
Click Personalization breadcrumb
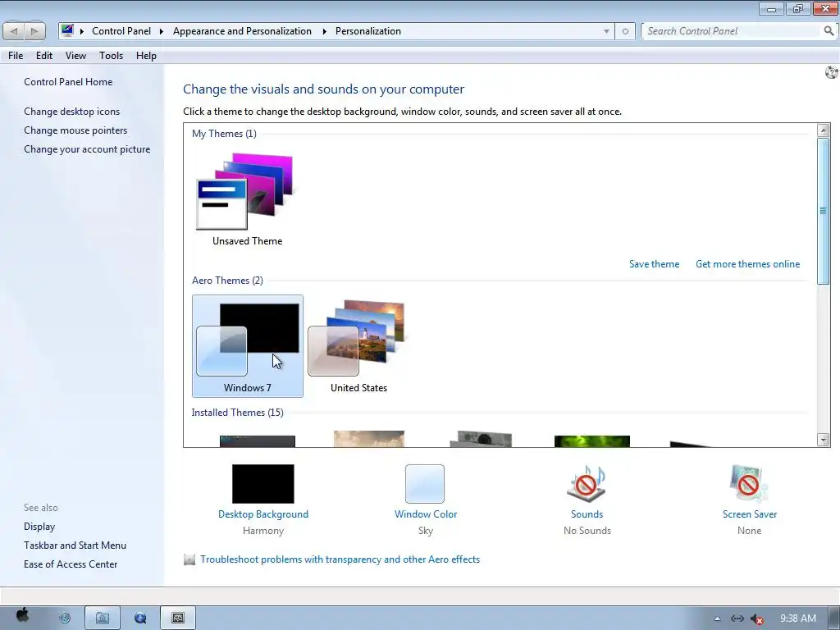coord(368,31)
